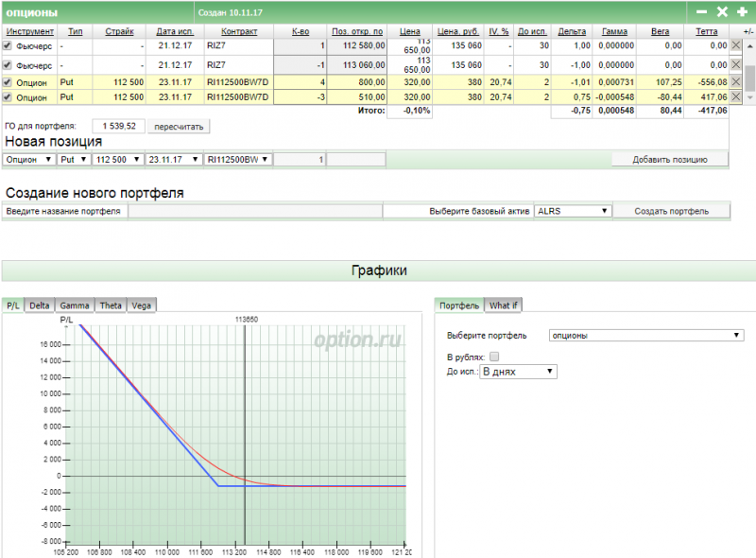Delete the futures row with quantity -1
The width and height of the screenshot is (756, 558).
pos(736,64)
